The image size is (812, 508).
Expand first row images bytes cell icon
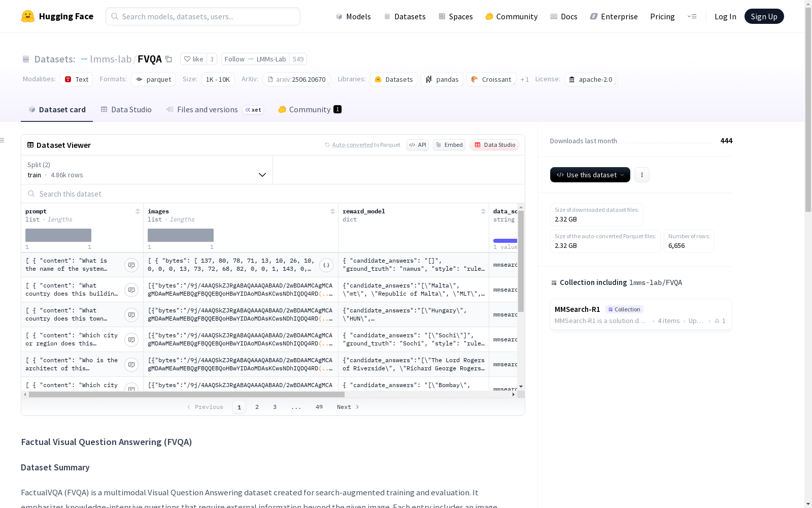point(326,265)
